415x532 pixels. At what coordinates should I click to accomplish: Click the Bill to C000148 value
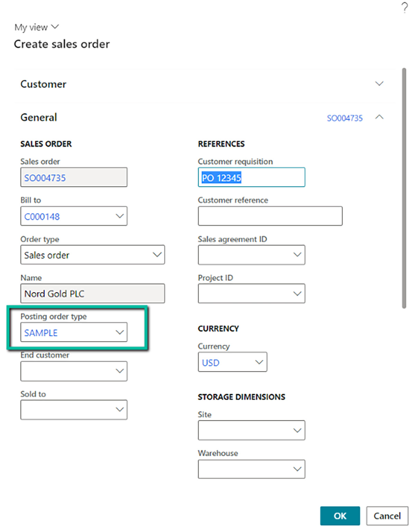tap(42, 217)
